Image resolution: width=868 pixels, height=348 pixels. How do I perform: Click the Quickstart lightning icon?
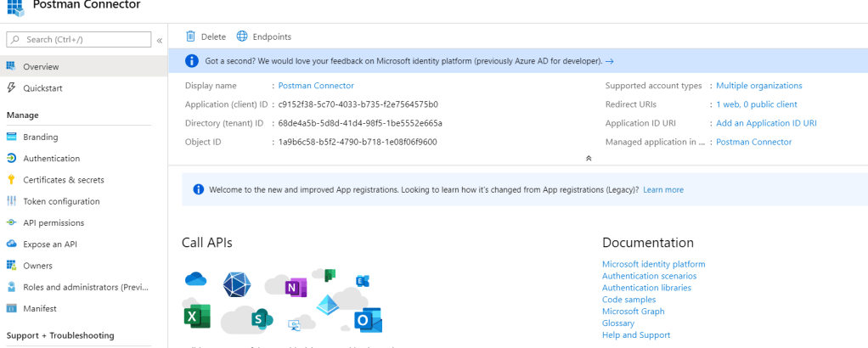pos(12,88)
